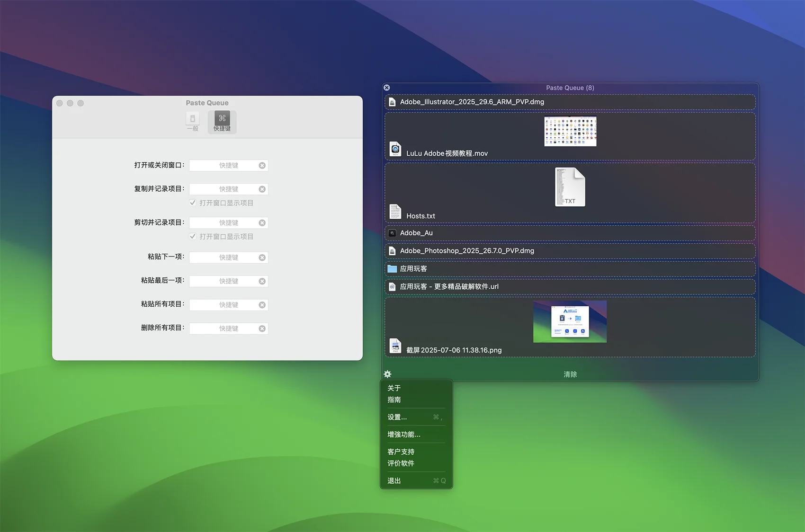Viewport: 805px width, 532px height.
Task: Click the 复制并记录项目 shortcut field
Action: pos(229,189)
